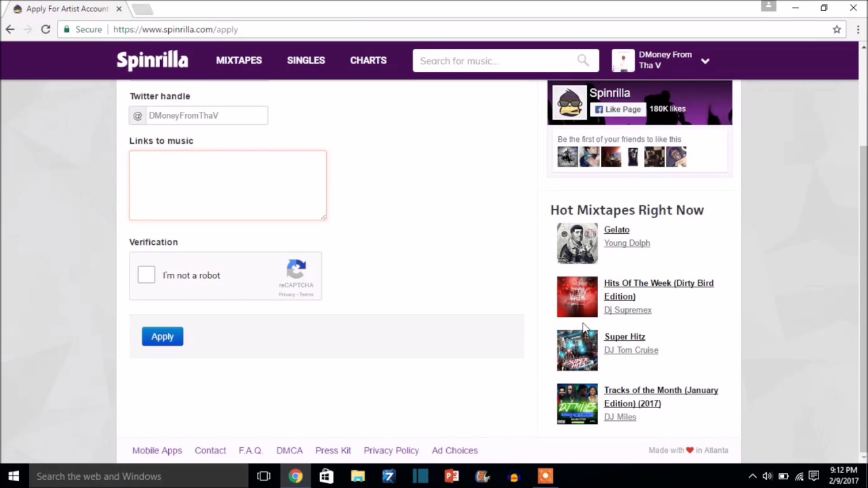
Task: Open the Windows Start menu
Action: click(14, 476)
